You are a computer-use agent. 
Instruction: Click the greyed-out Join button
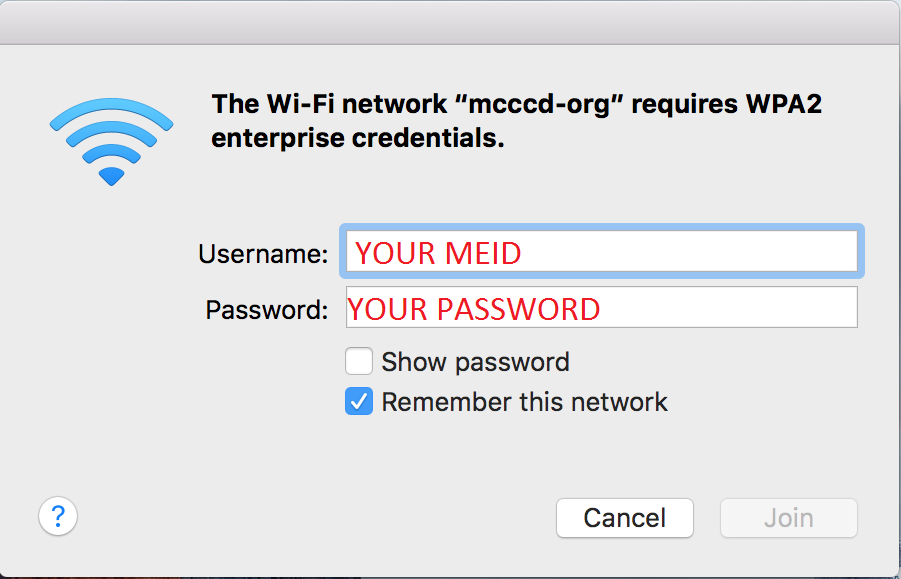pyautogui.click(x=788, y=518)
